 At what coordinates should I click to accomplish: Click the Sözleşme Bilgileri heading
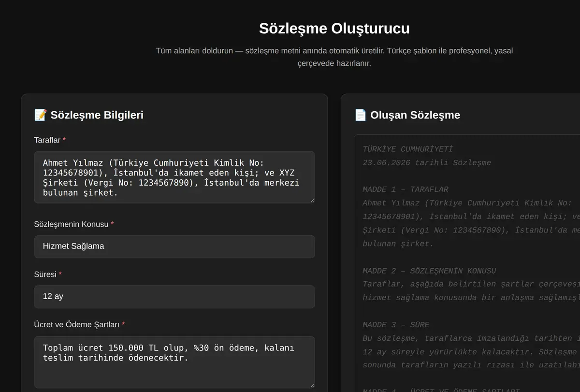(97, 115)
